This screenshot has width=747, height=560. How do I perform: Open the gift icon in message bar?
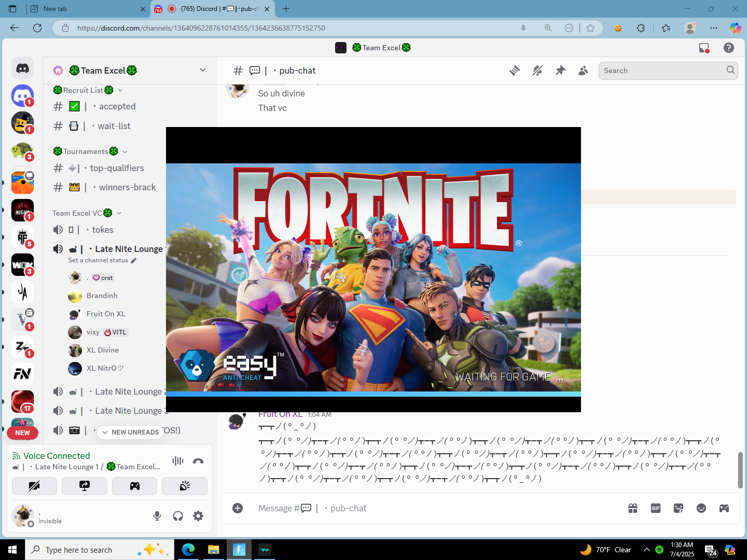coord(633,508)
